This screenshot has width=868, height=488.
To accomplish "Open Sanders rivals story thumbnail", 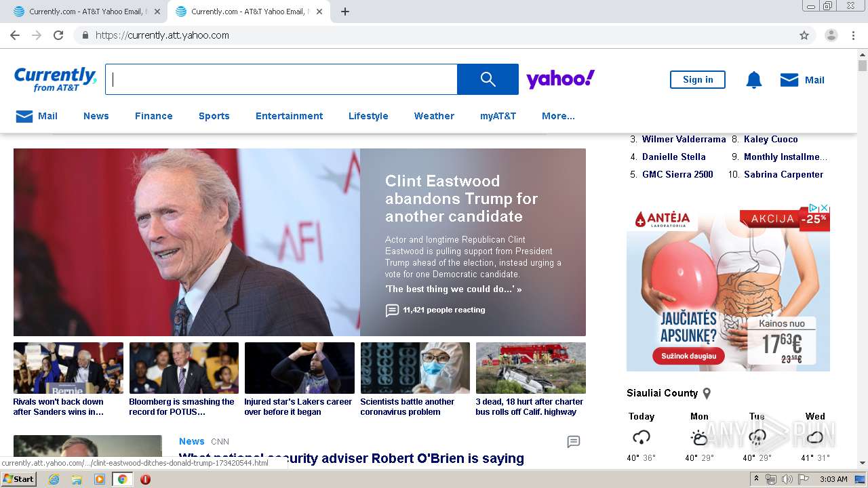I will 68,368.
